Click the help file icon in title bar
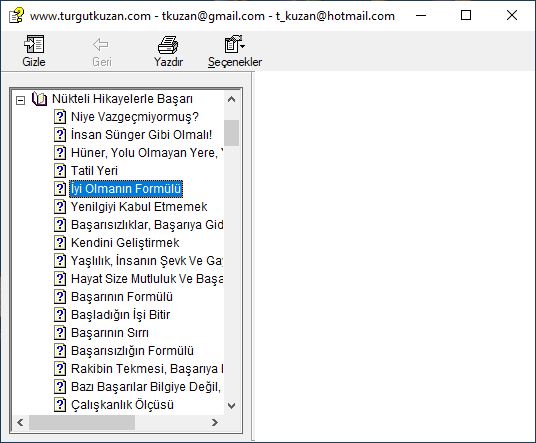Viewport: 536px width, 443px height. (x=16, y=15)
